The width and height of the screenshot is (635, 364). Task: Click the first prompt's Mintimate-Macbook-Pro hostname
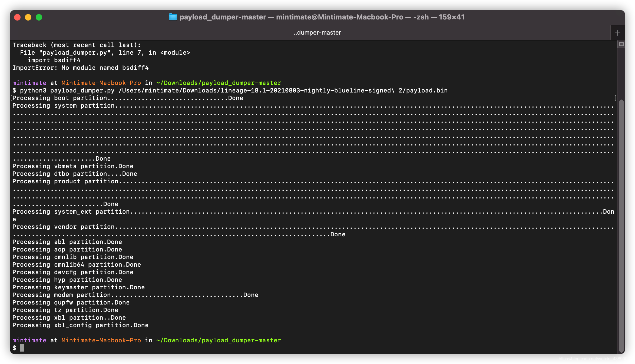coord(101,83)
